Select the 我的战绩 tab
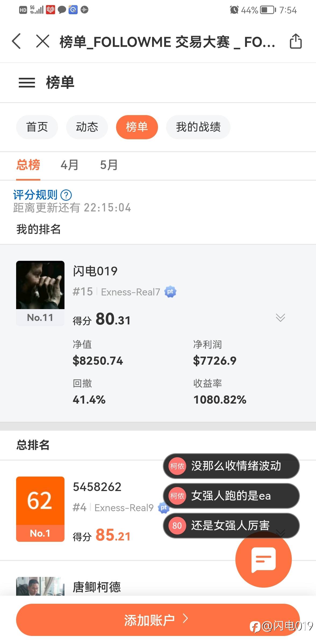The width and height of the screenshot is (316, 644). [198, 127]
